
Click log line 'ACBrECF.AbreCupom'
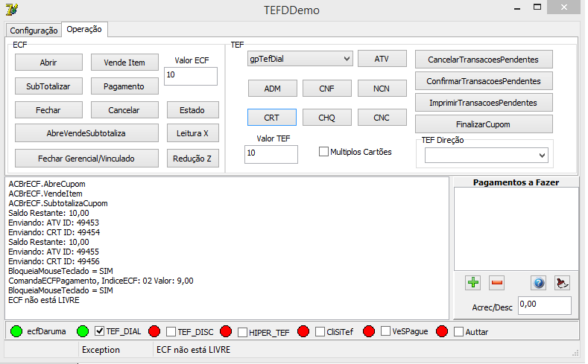(x=47, y=184)
